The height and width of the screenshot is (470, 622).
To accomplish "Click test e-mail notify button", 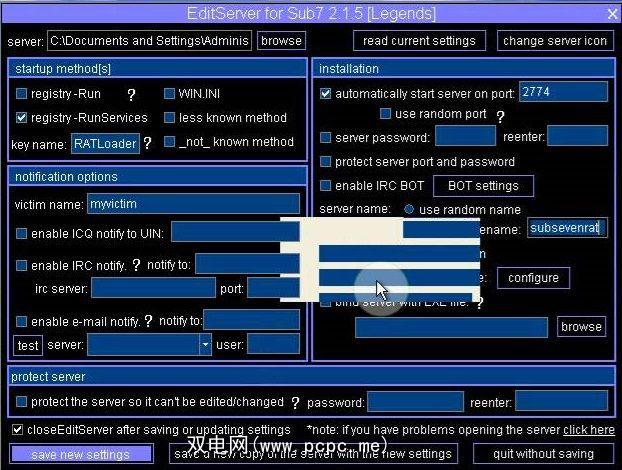I will click(28, 345).
